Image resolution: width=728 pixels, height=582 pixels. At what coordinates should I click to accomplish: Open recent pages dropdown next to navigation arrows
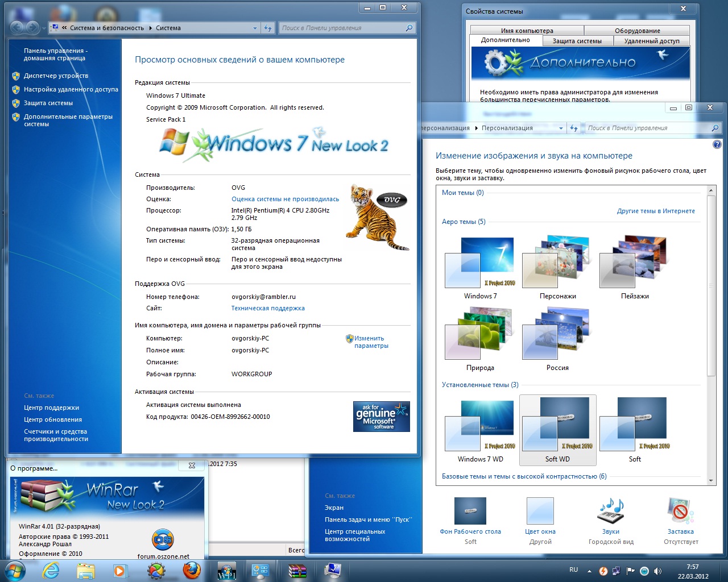[x=44, y=28]
